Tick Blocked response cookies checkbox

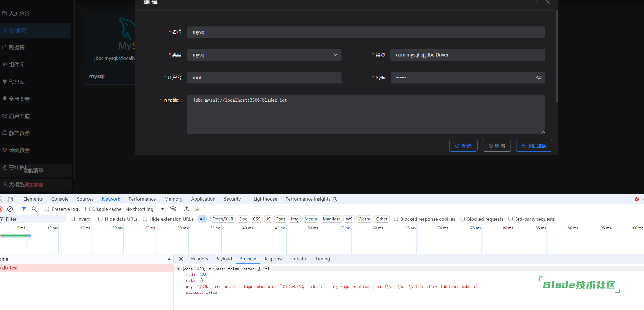pyautogui.click(x=396, y=219)
